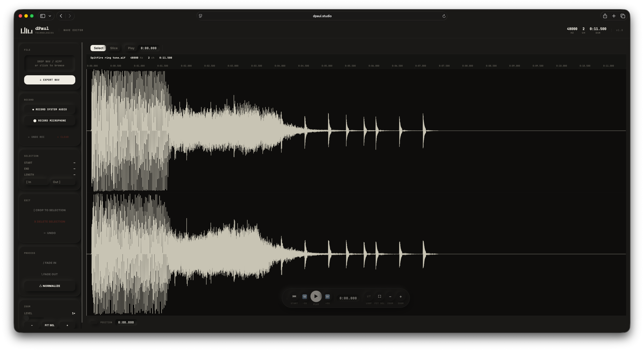The image size is (644, 351).
Task: Jump to start with the transport START button
Action: click(294, 296)
